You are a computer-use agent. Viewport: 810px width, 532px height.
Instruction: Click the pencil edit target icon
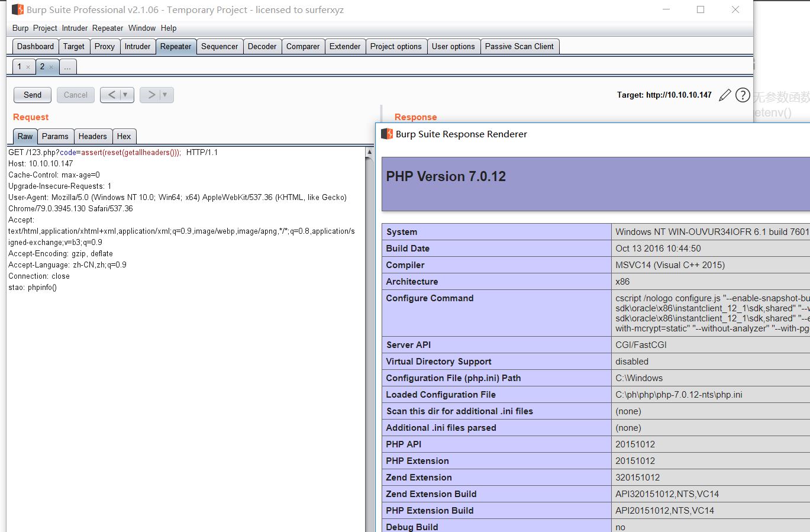[725, 95]
